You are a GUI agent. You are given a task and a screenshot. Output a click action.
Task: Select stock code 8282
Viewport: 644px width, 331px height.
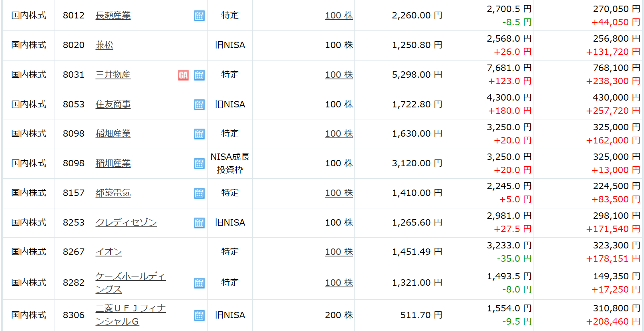tap(74, 283)
